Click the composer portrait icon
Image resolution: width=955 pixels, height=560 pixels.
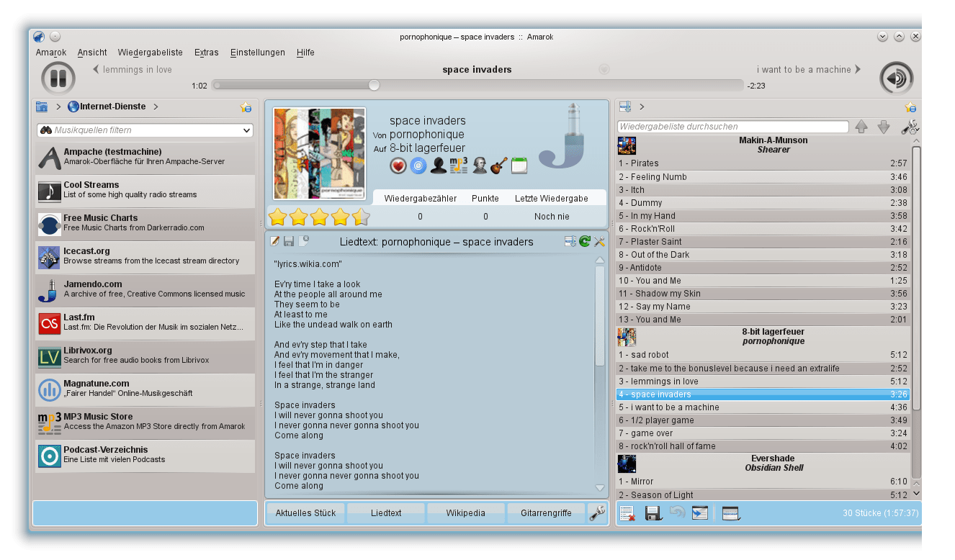(x=480, y=166)
